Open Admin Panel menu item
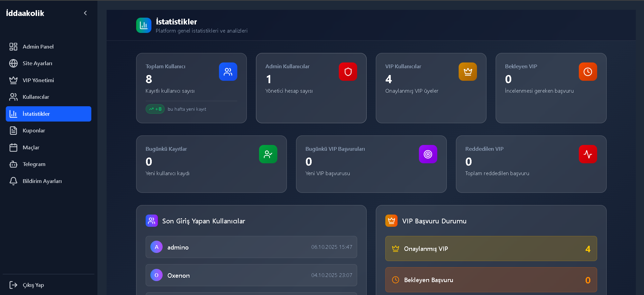644x295 pixels. [49, 47]
